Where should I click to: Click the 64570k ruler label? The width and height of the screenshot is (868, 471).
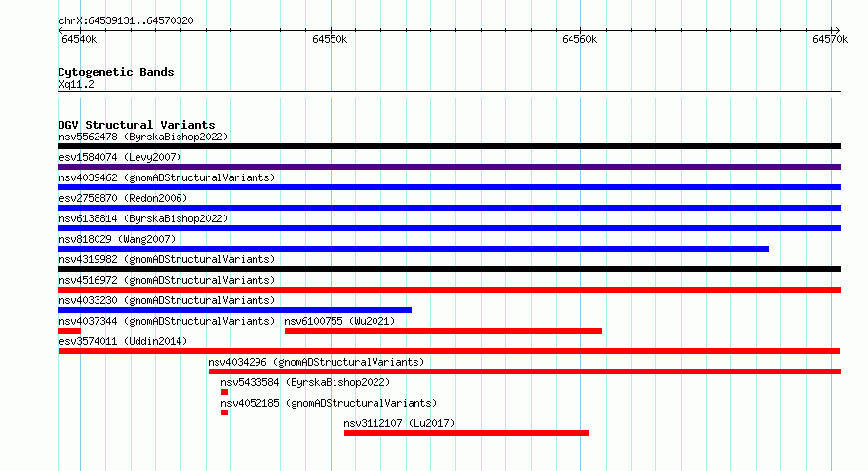(830, 39)
